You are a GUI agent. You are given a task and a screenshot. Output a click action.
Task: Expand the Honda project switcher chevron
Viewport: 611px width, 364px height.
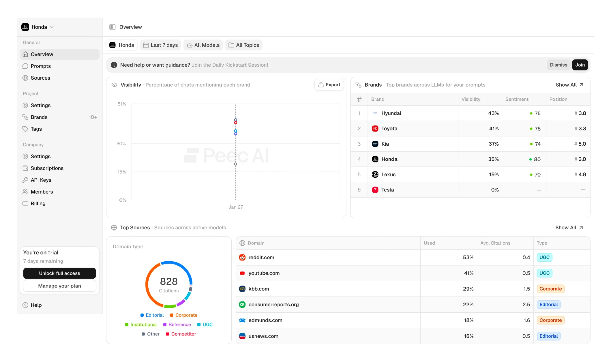click(x=52, y=27)
